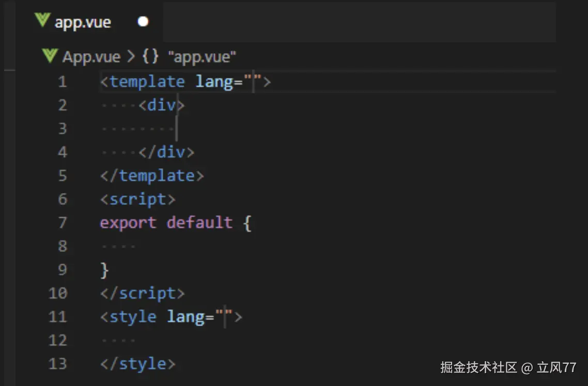The image size is (588, 386).
Task: Select App.vue in the breadcrumb path
Action: [x=91, y=57]
